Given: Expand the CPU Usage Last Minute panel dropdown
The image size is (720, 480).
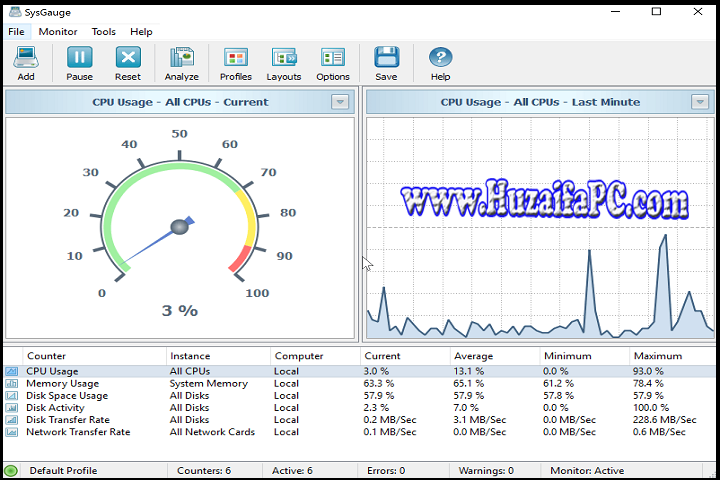Looking at the screenshot, I should pos(700,102).
